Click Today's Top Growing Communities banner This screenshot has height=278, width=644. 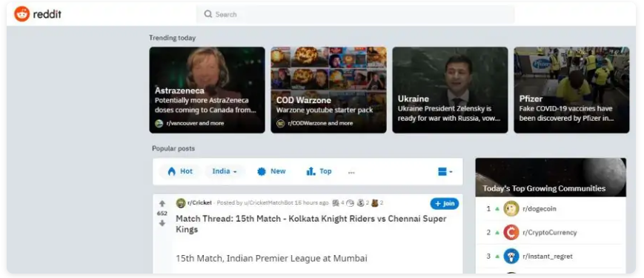tap(551, 177)
